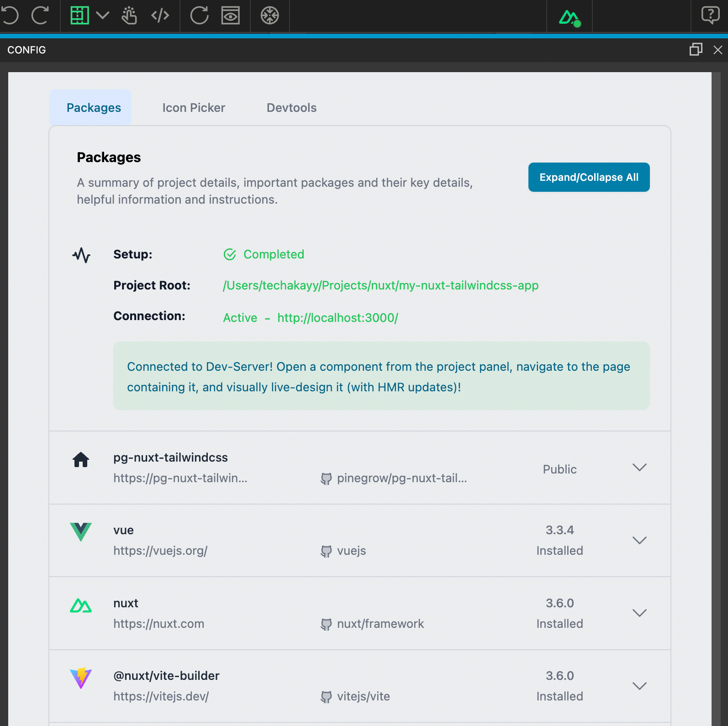Click the redo arrow icon
This screenshot has height=726, width=728.
pos(40,16)
